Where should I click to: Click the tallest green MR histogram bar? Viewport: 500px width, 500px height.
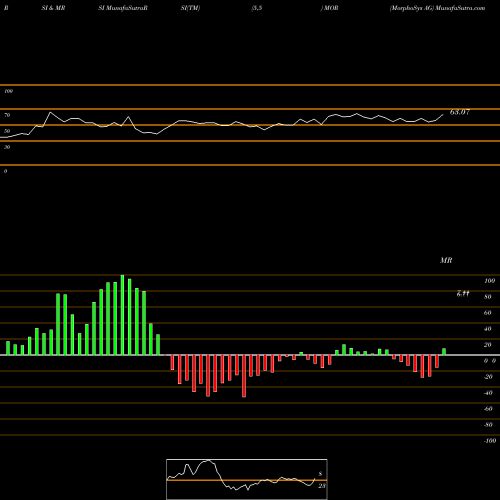coord(122,315)
